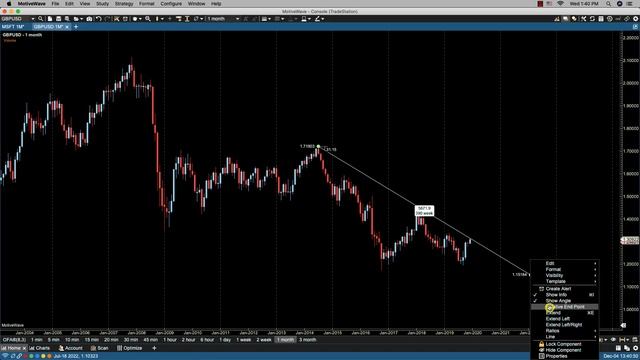The width and height of the screenshot is (640, 360).
Task: Select the 3 month interval button
Action: pyautogui.click(x=307, y=340)
